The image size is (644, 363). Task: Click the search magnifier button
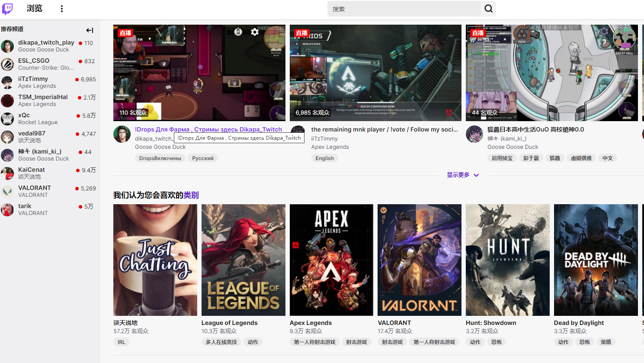[488, 9]
